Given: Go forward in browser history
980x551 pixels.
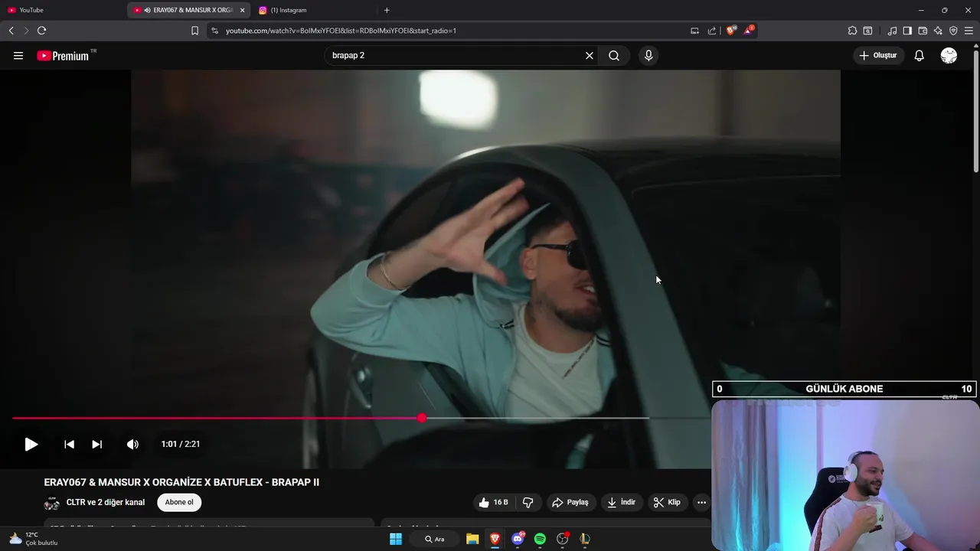Looking at the screenshot, I should [26, 31].
